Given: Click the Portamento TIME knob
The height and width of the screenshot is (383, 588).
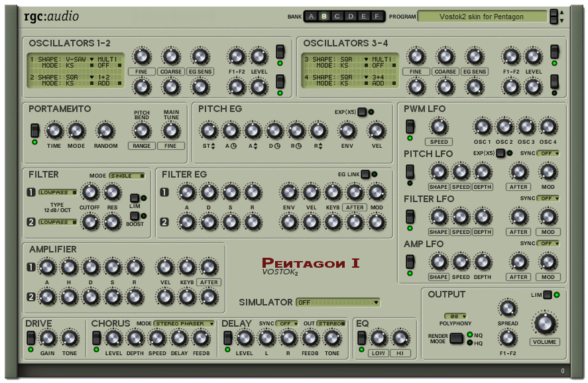Looking at the screenshot, I should pyautogui.click(x=54, y=131).
